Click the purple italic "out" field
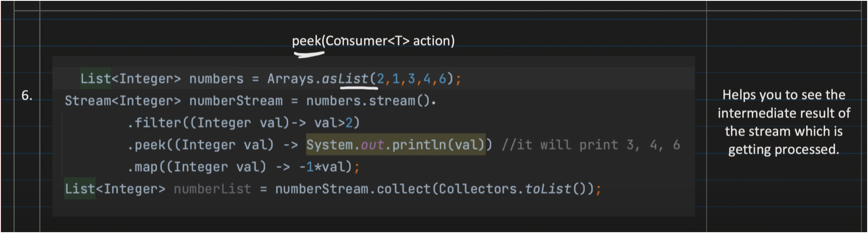Screen dimensions: 868x233 click(372, 145)
